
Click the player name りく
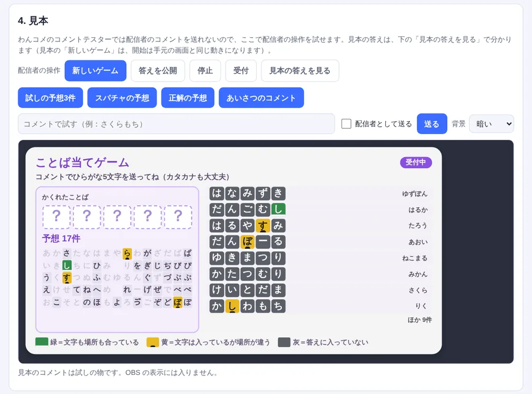click(x=421, y=306)
